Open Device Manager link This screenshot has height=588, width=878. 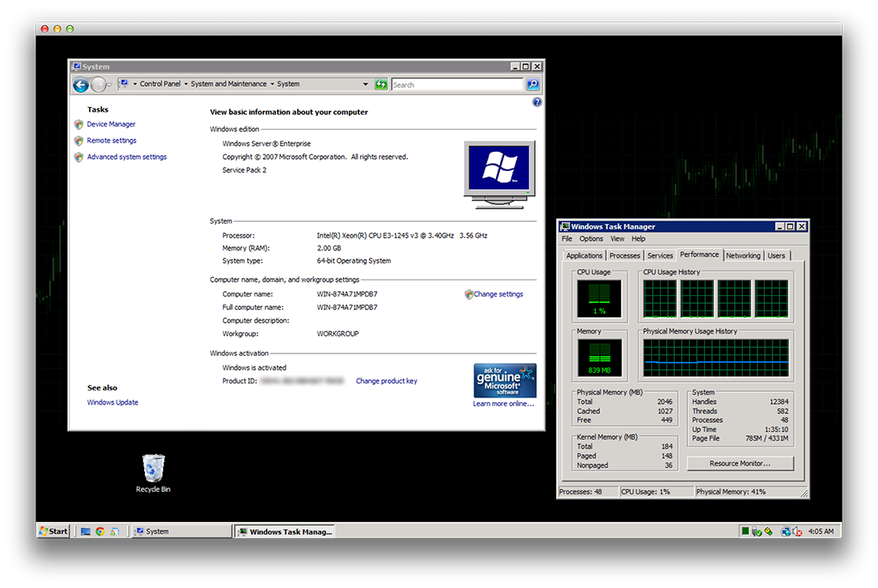(x=111, y=124)
